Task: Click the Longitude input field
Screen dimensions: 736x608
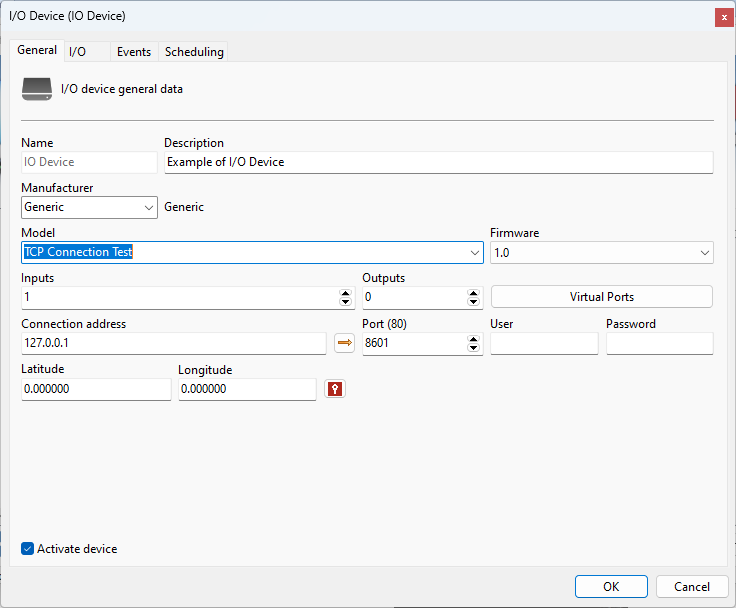Action: (247, 389)
